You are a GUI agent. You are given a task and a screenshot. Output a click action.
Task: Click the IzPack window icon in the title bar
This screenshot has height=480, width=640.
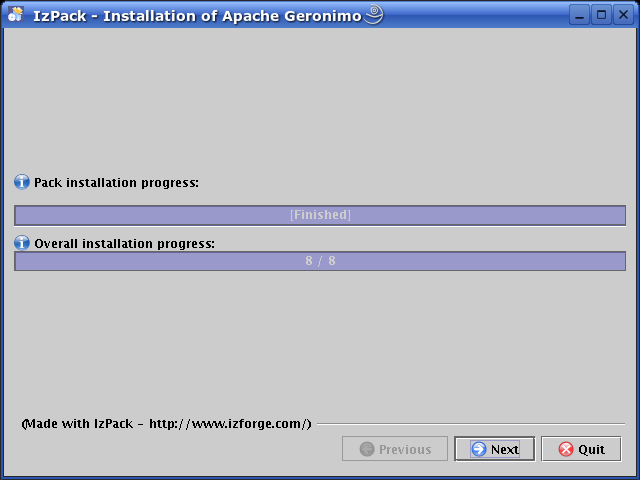click(x=16, y=14)
